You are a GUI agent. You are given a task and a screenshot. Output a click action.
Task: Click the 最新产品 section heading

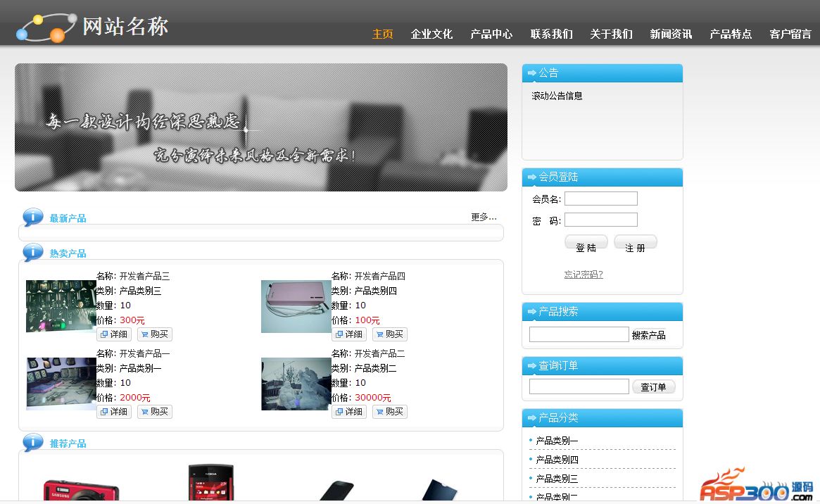68,218
